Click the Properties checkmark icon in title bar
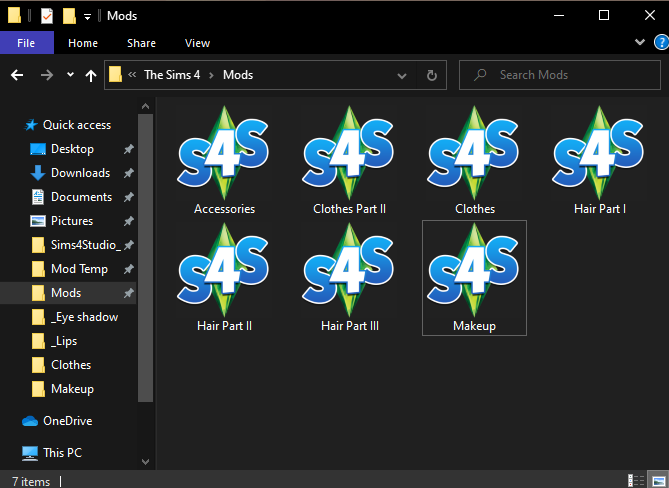Viewport: 669px width, 488px height. point(47,16)
